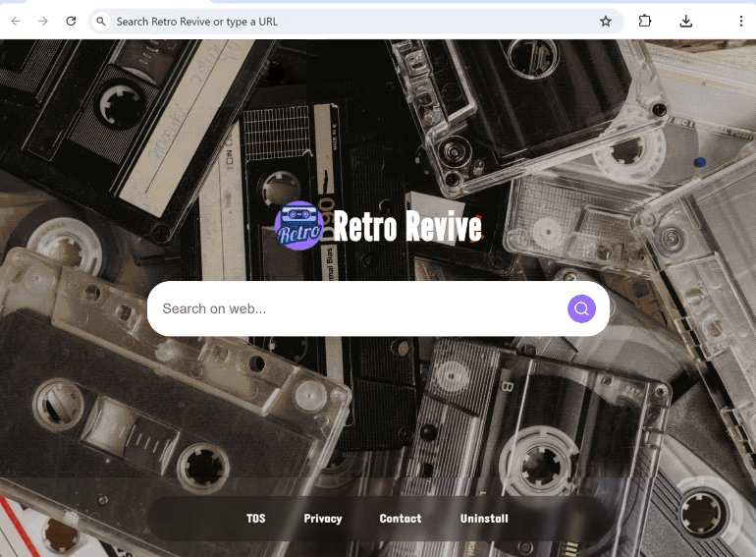
Task: Bookmark this page with the star icon
Action: [x=606, y=22]
